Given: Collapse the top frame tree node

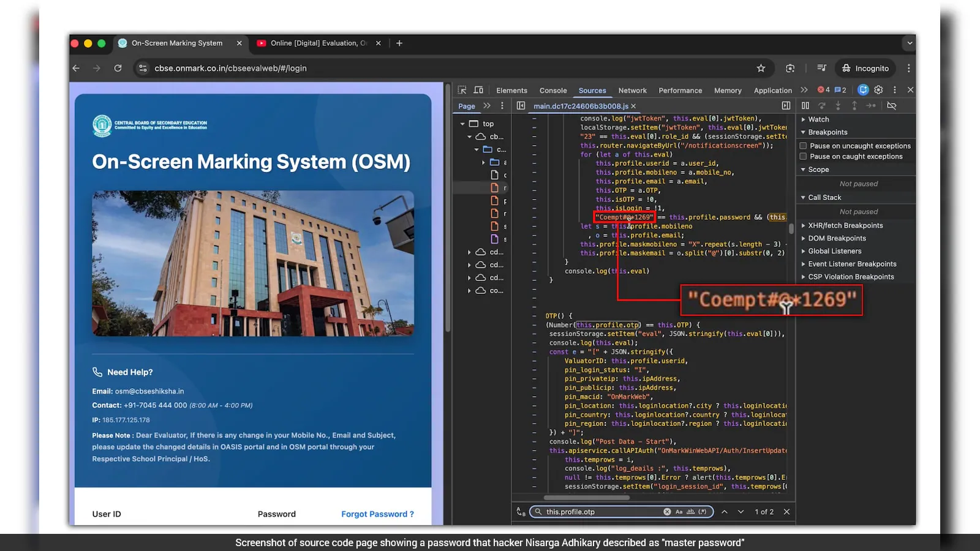Looking at the screenshot, I should pyautogui.click(x=462, y=124).
